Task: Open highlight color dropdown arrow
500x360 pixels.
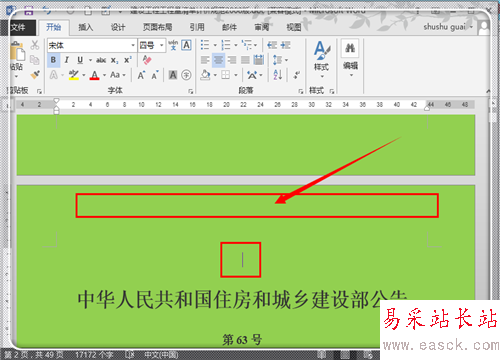Action: 84,75
